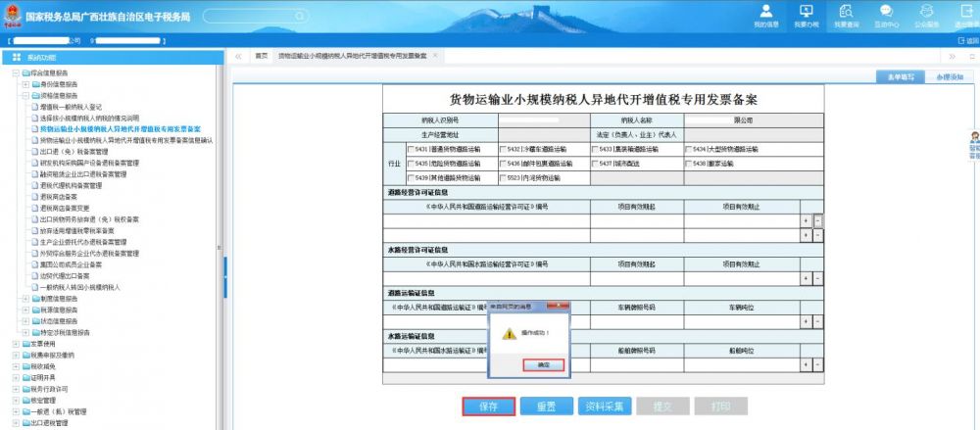980x430 pixels.
Task: Open 我的信息 user profile icon
Action: (765, 10)
